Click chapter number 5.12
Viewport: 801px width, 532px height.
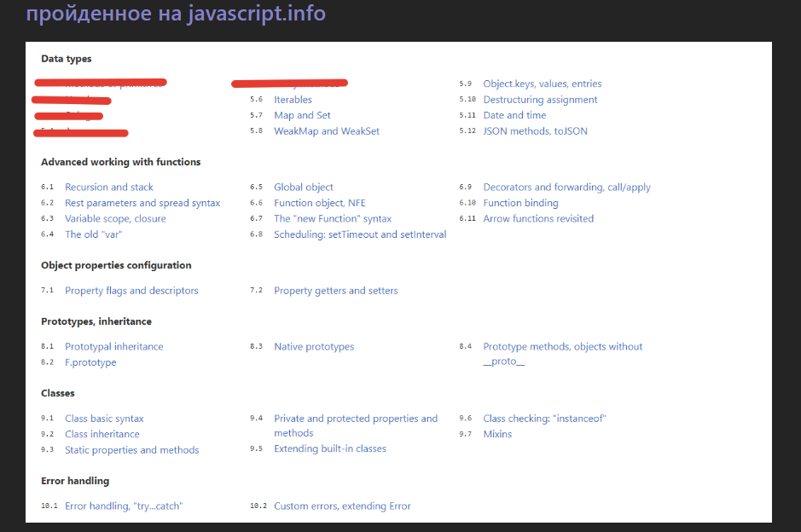click(x=467, y=131)
